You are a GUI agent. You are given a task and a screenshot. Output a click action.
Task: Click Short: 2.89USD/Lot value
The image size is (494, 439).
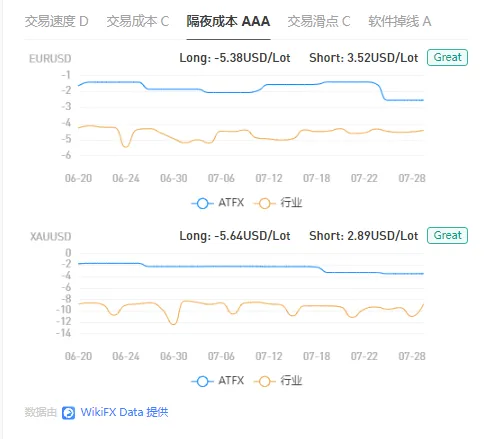click(364, 236)
